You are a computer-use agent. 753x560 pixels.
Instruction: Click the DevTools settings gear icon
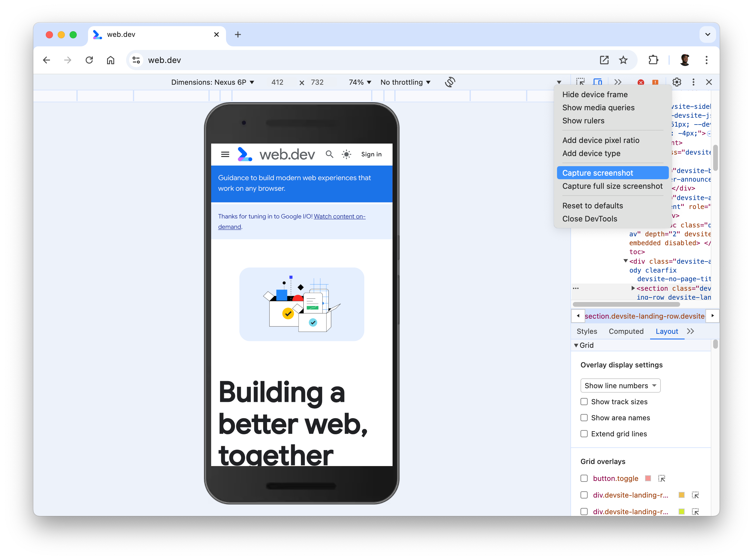[677, 82]
